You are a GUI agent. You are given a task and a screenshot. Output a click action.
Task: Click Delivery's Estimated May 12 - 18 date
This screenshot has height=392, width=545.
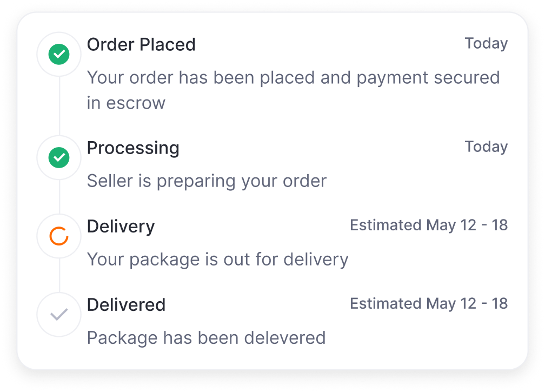tap(429, 225)
